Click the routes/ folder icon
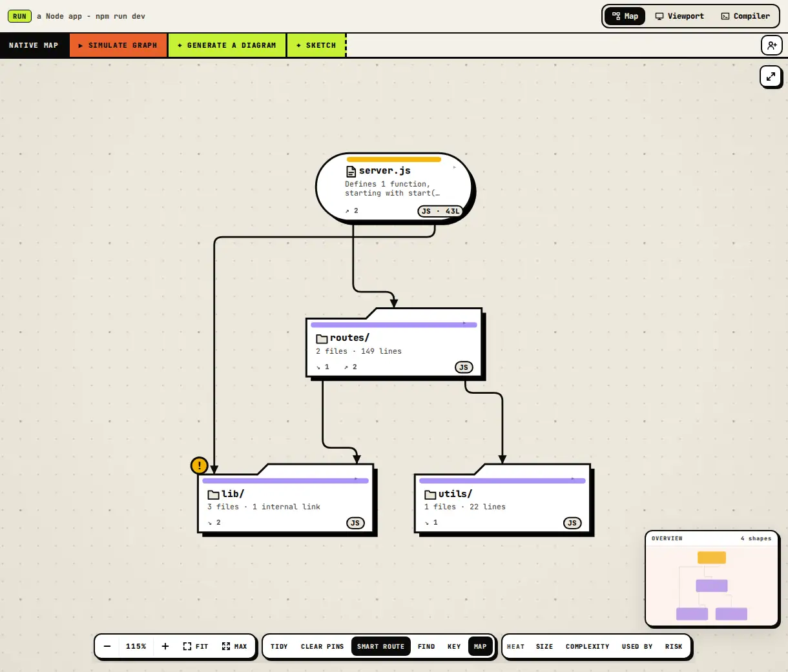This screenshot has height=672, width=788. (x=322, y=338)
